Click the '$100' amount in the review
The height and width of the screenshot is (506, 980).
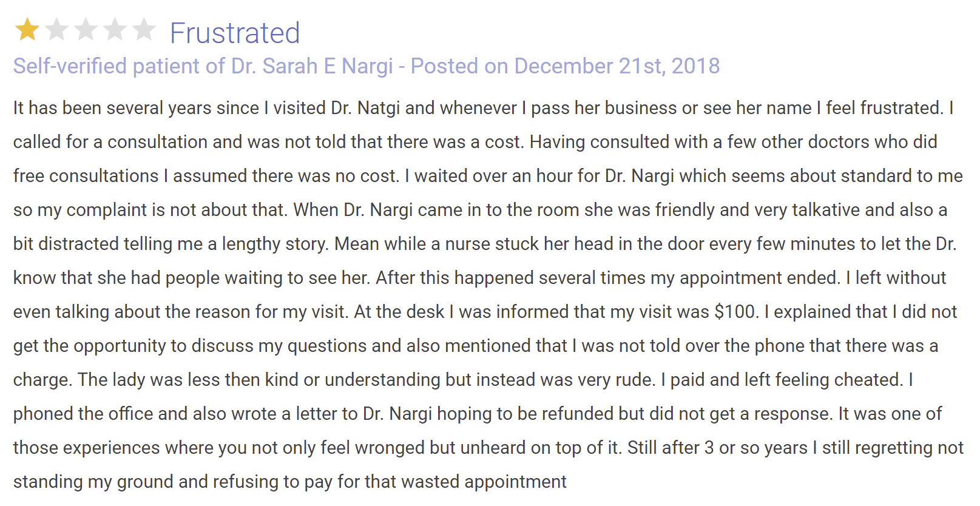pos(735,312)
